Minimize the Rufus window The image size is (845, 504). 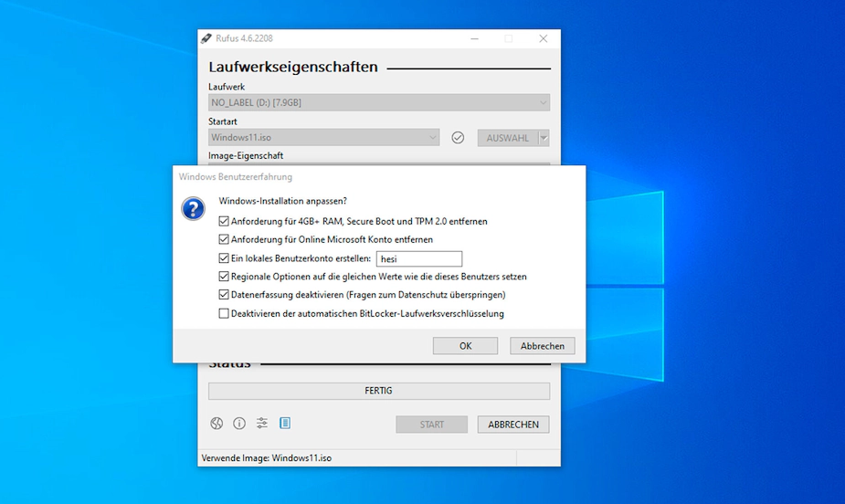(474, 38)
